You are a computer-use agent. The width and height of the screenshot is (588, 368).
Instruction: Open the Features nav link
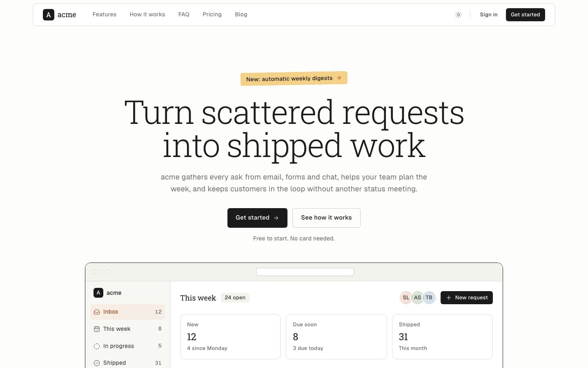click(x=105, y=14)
